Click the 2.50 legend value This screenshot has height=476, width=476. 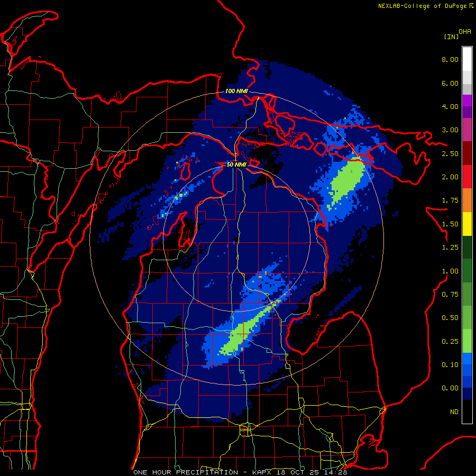pos(450,153)
